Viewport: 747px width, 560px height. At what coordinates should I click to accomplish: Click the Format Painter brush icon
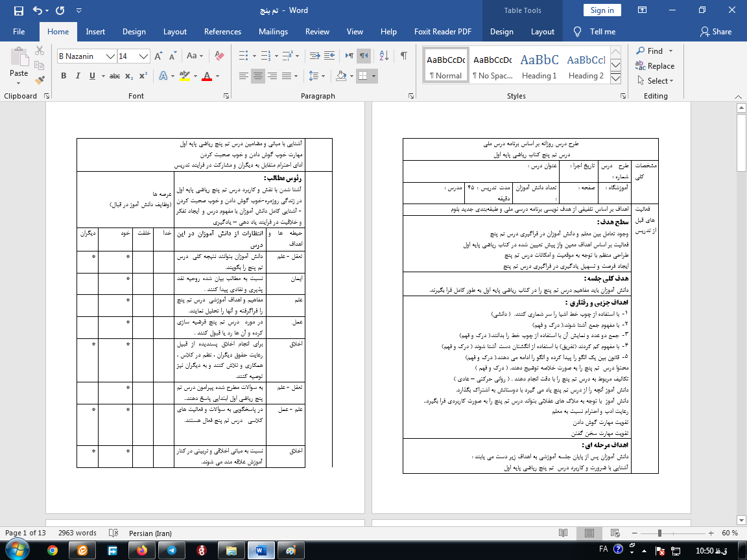(40, 80)
